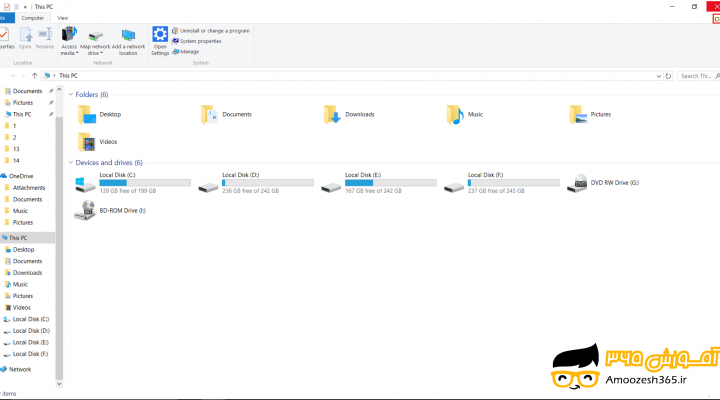This screenshot has width=720, height=400.
Task: Select Network in navigation pane
Action: pos(20,370)
